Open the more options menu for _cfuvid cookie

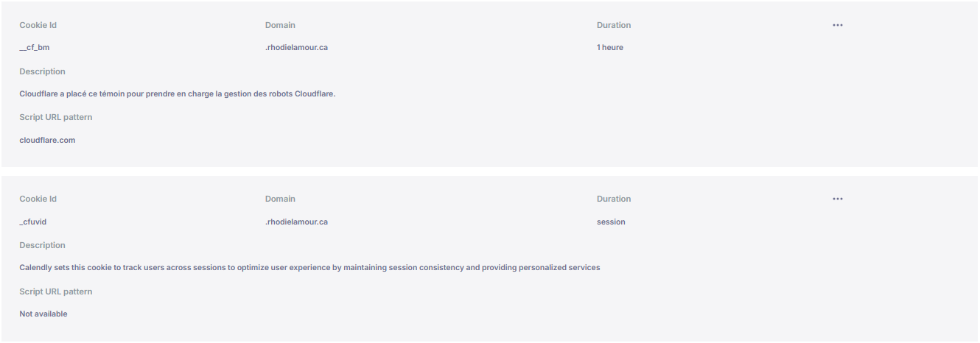(x=838, y=199)
